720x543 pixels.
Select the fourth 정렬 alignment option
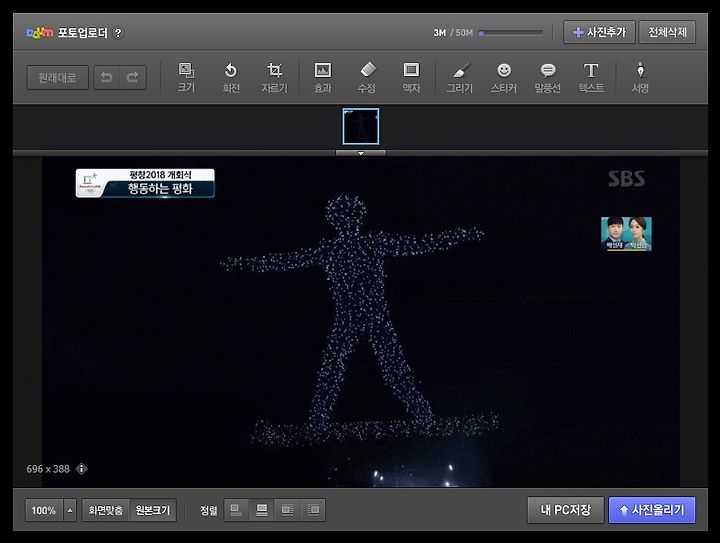coord(313,510)
